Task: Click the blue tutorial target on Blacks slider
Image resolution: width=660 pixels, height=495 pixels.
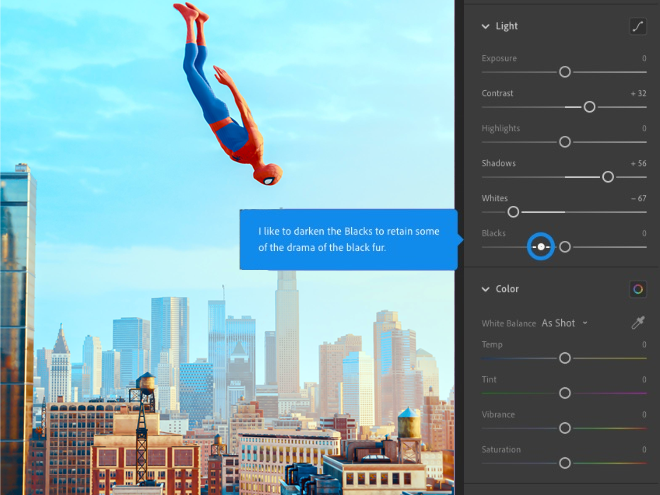Action: (540, 246)
